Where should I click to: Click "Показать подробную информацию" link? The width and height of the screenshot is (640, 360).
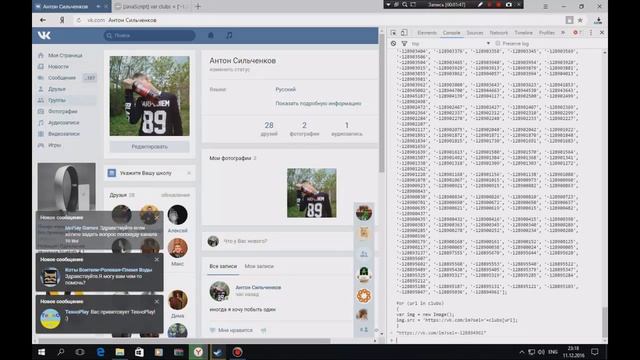(x=318, y=104)
